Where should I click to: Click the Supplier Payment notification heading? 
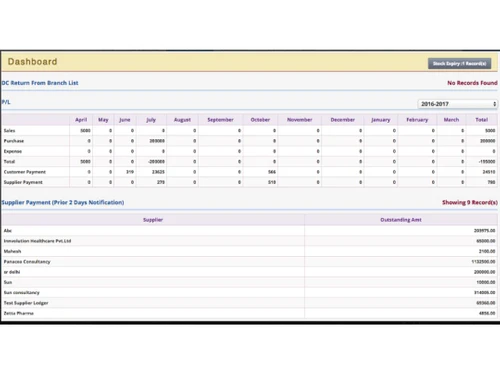[63, 202]
